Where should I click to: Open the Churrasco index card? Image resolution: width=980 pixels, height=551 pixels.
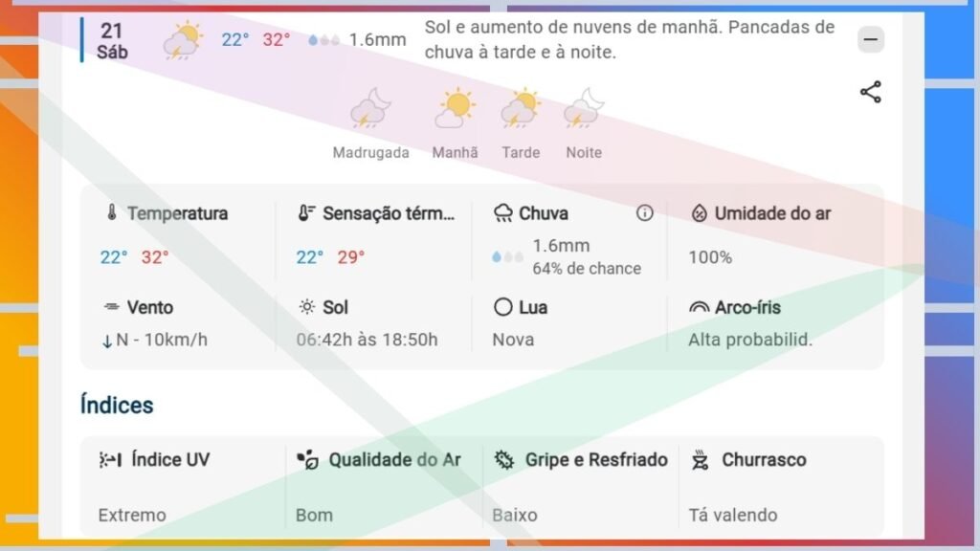777,486
